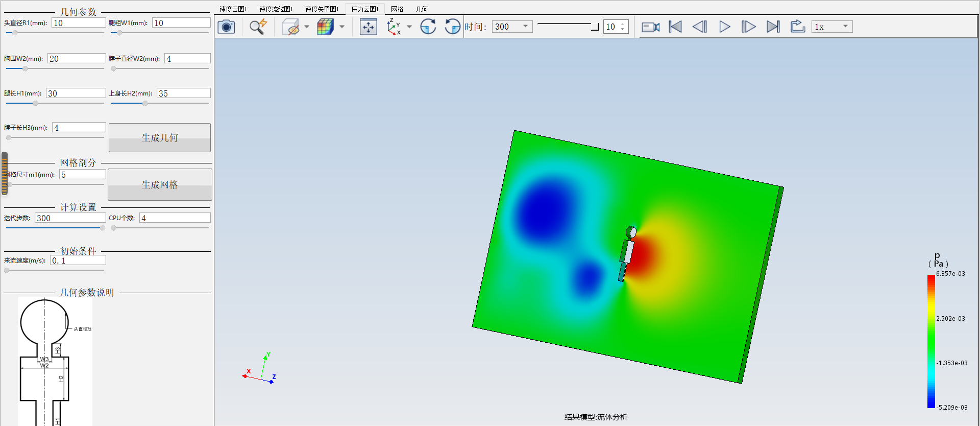This screenshot has height=426, width=980.
Task: Click the frame rate 10 spinner
Action: tap(616, 27)
